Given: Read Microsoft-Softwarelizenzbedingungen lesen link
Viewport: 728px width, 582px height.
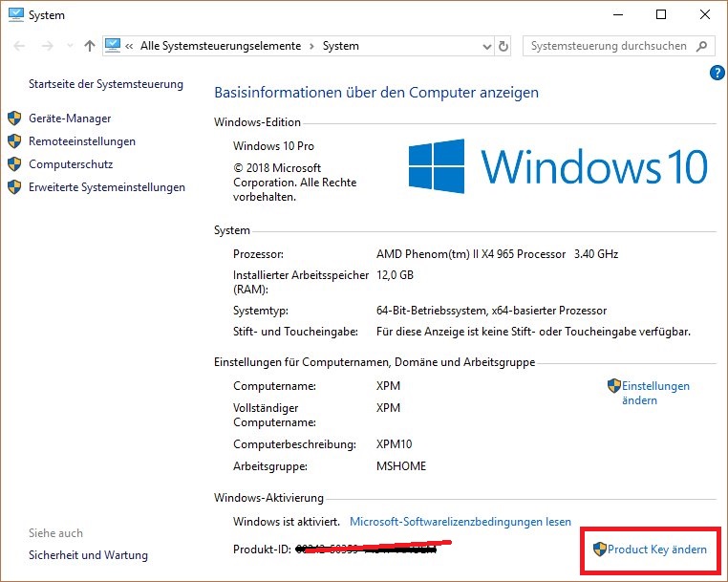Looking at the screenshot, I should coord(460,522).
